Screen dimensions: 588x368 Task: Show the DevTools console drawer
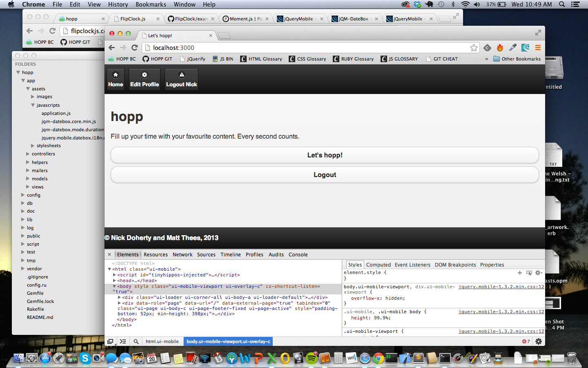[x=123, y=341]
